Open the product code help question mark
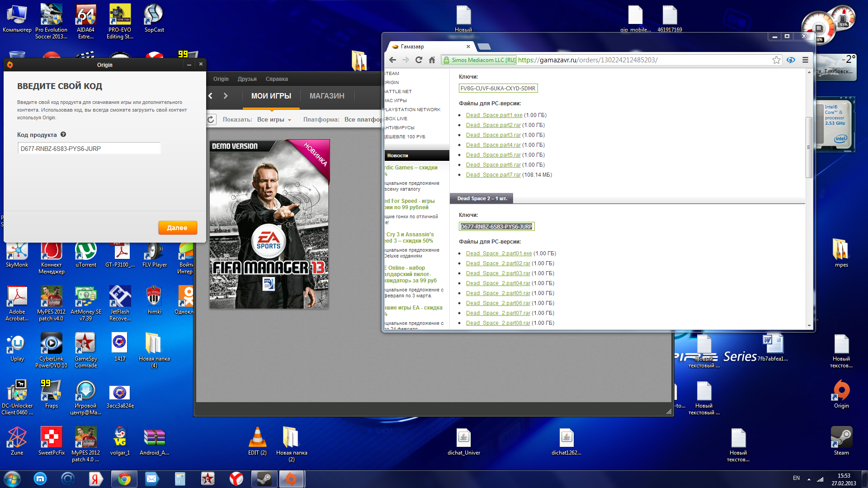 (63, 134)
